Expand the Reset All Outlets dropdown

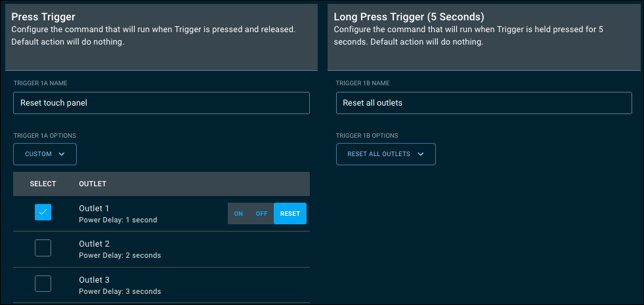[385, 154]
